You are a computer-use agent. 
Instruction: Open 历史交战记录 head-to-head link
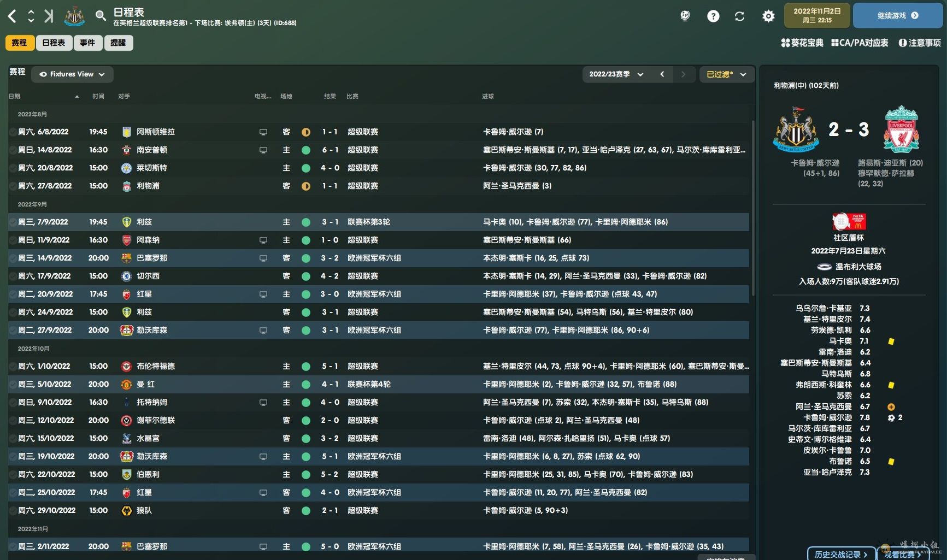tap(840, 554)
